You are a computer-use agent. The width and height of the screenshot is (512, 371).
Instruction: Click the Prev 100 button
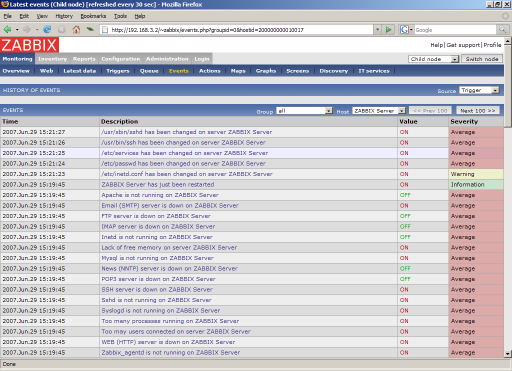point(430,111)
